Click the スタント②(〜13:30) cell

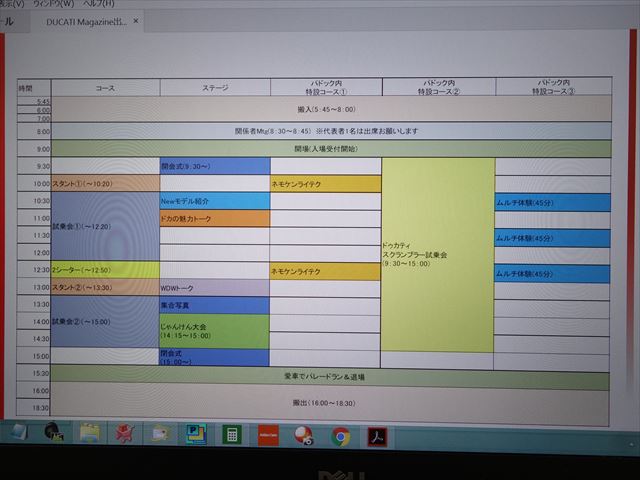(x=105, y=287)
